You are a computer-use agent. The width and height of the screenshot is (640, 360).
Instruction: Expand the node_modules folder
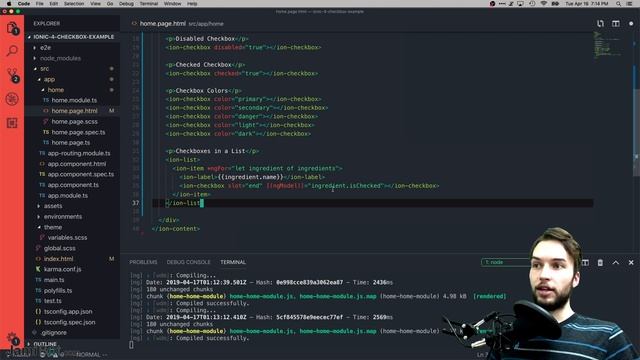click(60, 58)
